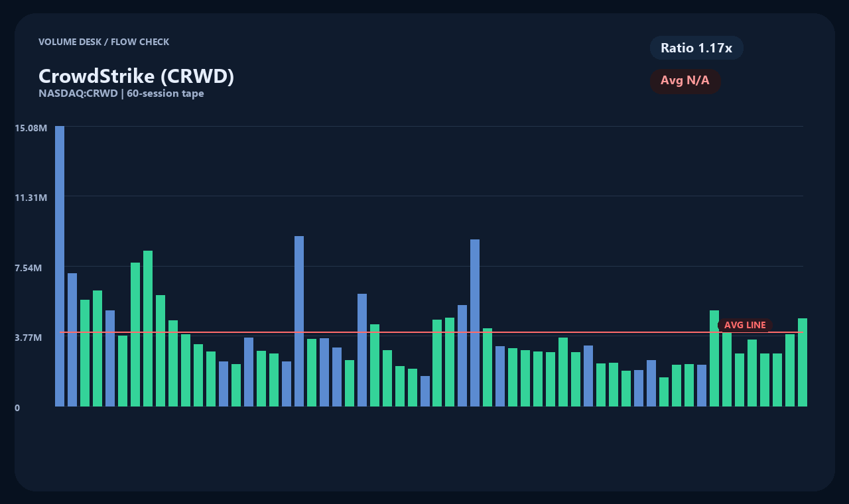Select the CrowdStrike (CRWD) title
Image resolution: width=849 pixels, height=504 pixels.
tap(137, 76)
